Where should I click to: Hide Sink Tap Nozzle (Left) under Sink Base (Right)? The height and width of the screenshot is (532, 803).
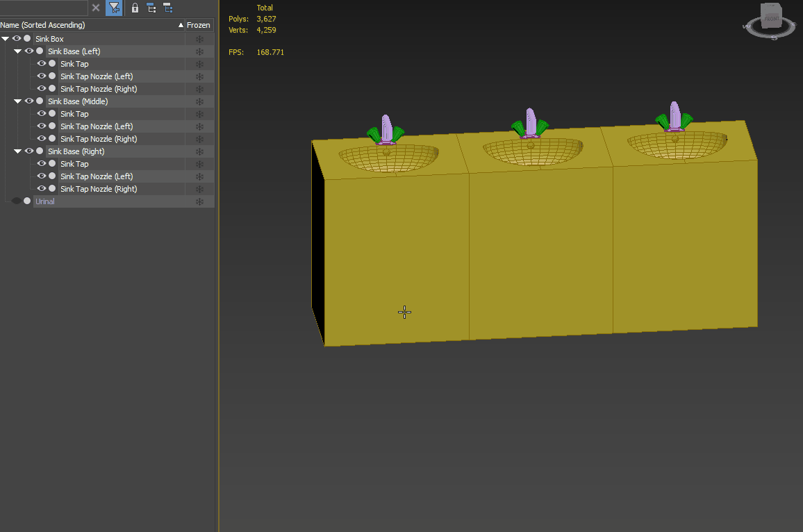(x=41, y=176)
